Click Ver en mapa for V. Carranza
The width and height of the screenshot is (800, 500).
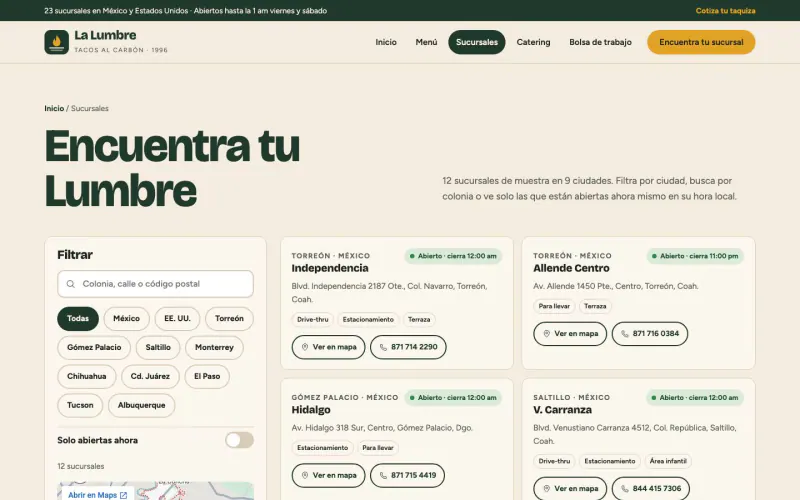pyautogui.click(x=570, y=489)
